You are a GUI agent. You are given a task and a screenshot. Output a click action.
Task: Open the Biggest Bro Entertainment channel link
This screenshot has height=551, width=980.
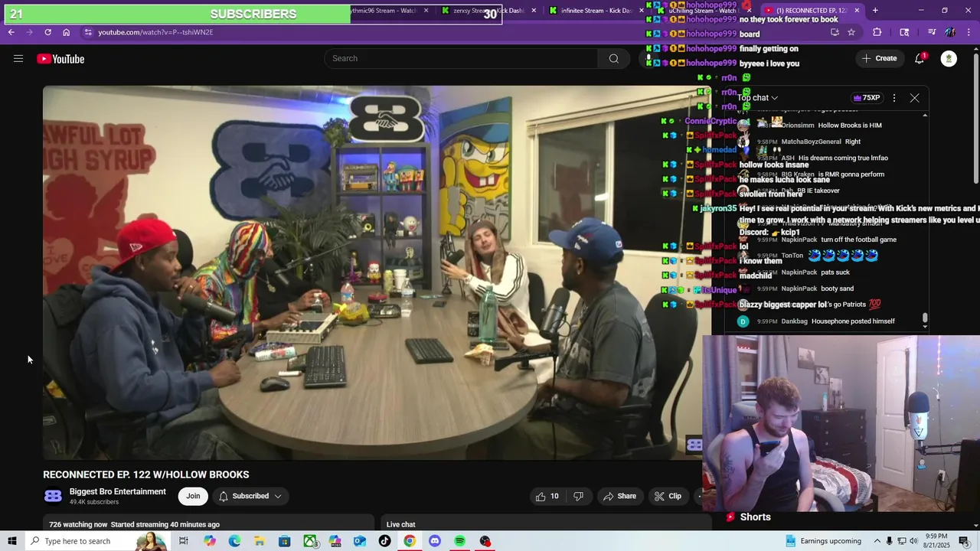pyautogui.click(x=117, y=491)
